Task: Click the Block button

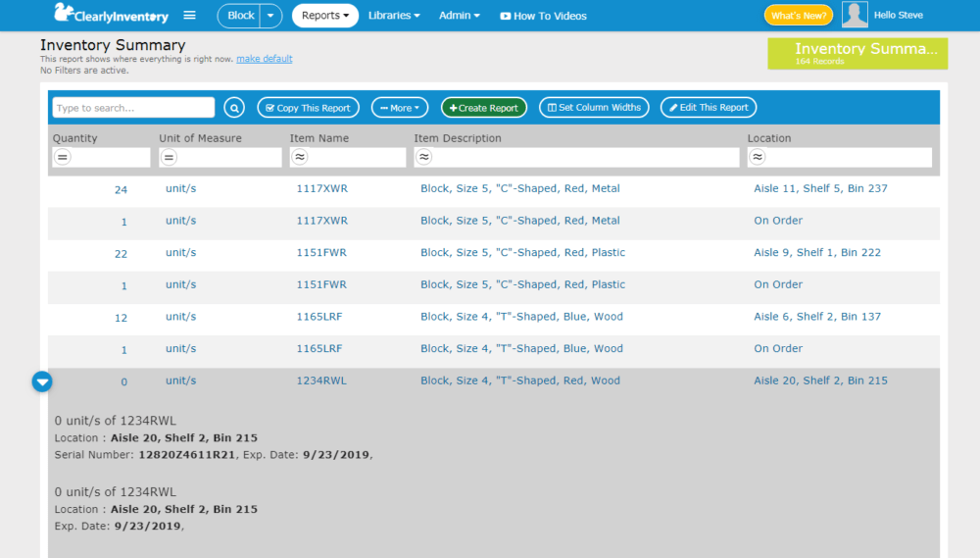Action: pos(241,16)
